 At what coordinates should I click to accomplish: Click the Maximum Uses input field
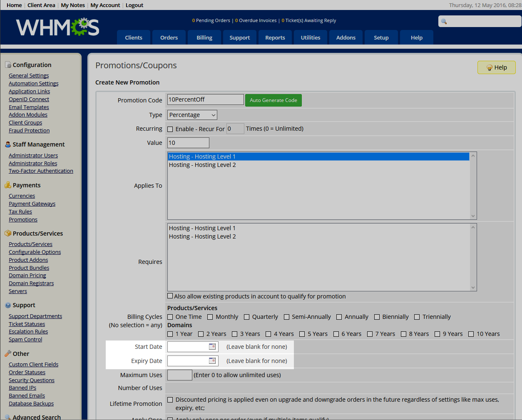pos(179,375)
